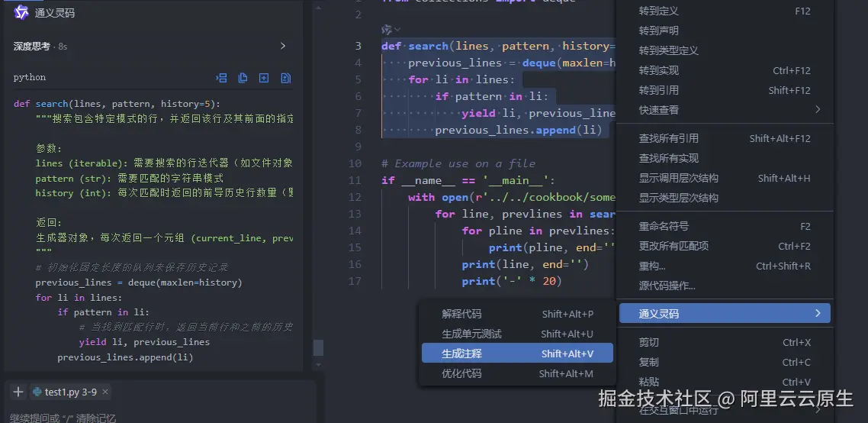Click the Python icon on test1.py chip
This screenshot has height=423, width=868.
pos(37,392)
